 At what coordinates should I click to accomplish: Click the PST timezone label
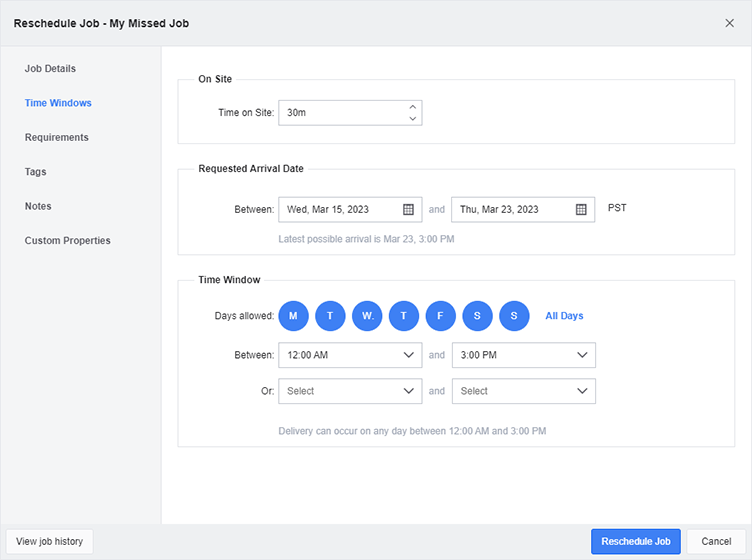617,208
